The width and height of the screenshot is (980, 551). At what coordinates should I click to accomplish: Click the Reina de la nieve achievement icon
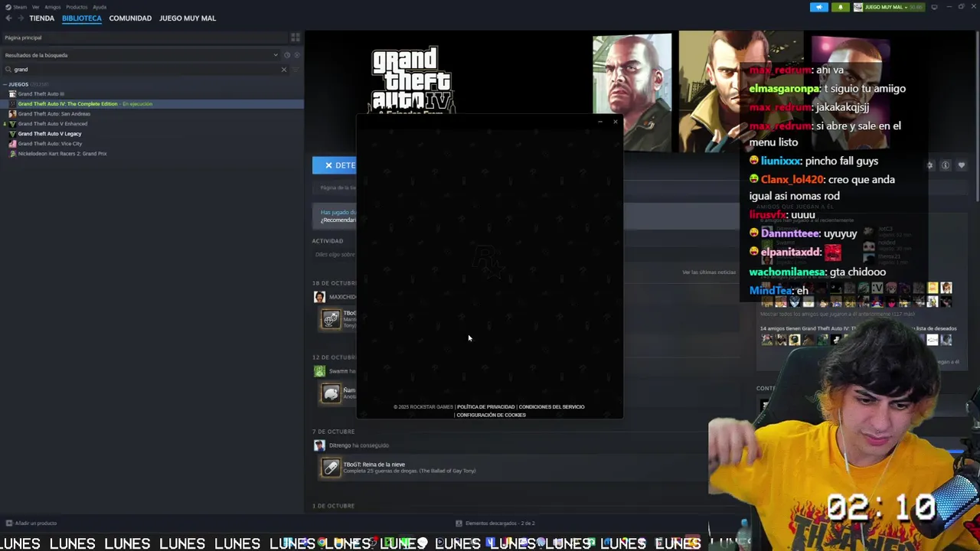(331, 468)
